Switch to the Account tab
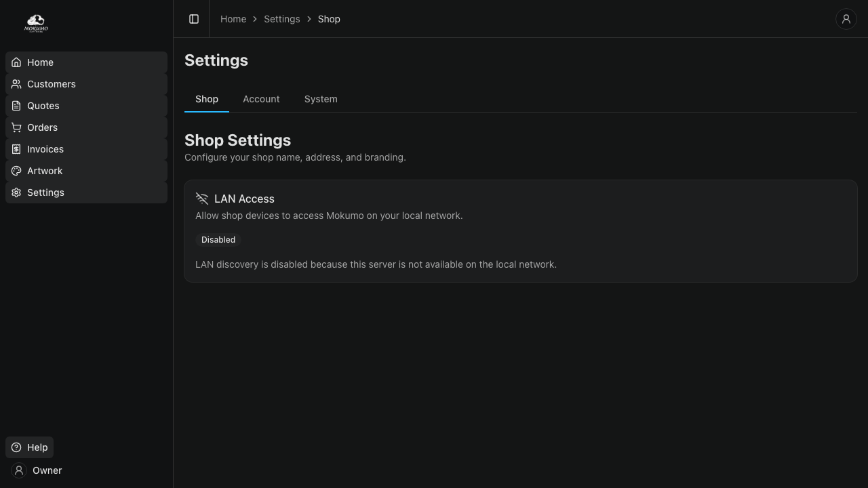The height and width of the screenshot is (488, 868). point(261,99)
